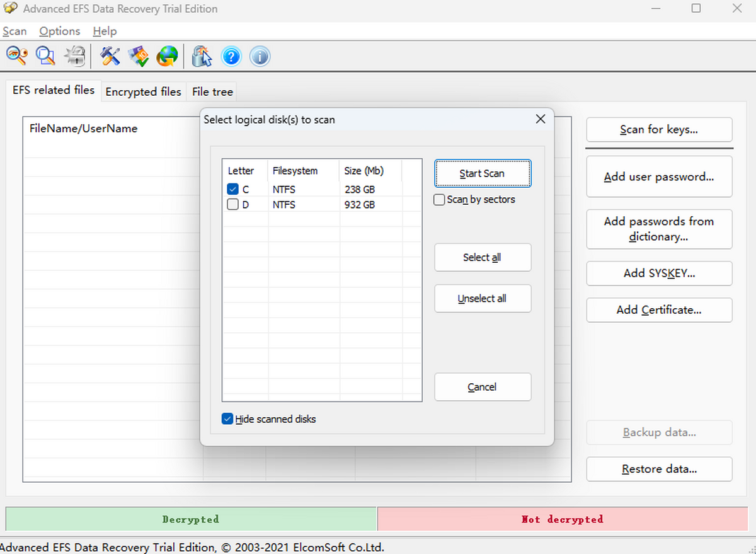Check the D drive checkbox
This screenshot has width=756, height=554.
tap(233, 204)
